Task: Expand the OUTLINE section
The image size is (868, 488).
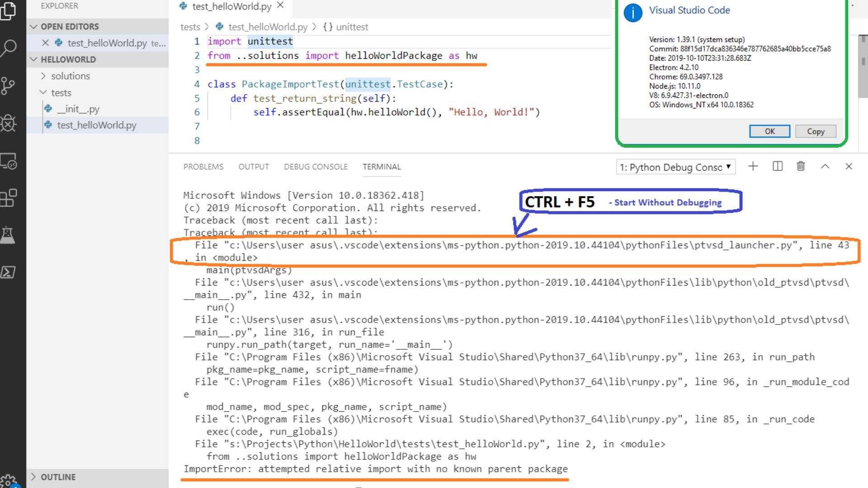Action: 58,477
